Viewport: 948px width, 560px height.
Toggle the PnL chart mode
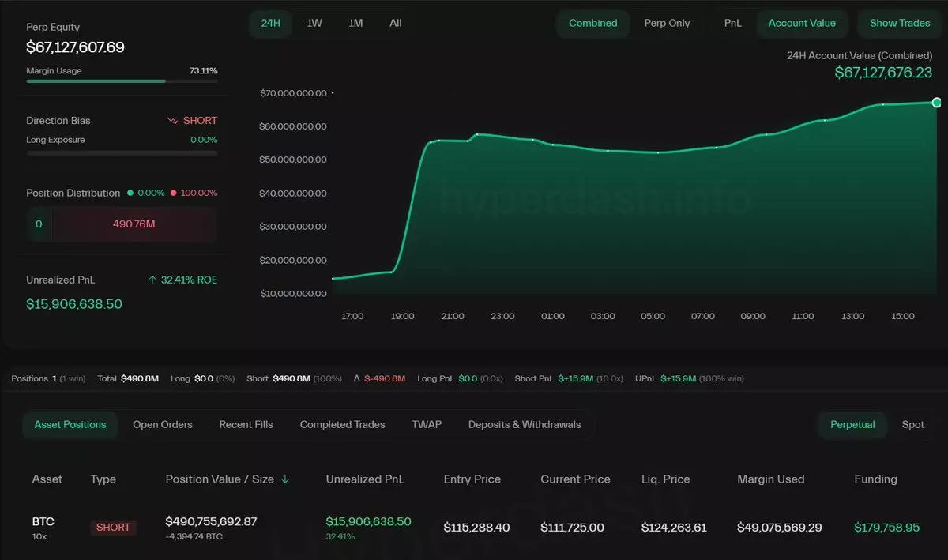click(732, 24)
